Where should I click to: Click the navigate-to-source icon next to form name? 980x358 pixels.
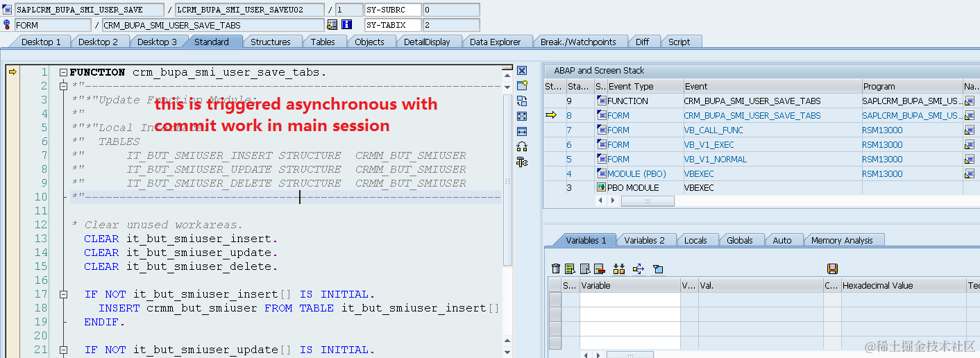(332, 25)
